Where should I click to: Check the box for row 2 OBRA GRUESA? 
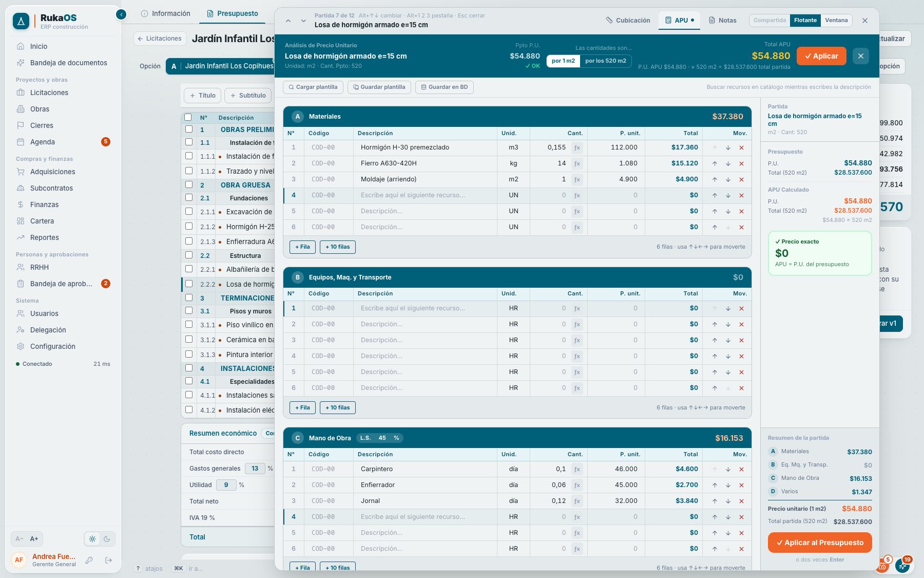pos(189,184)
